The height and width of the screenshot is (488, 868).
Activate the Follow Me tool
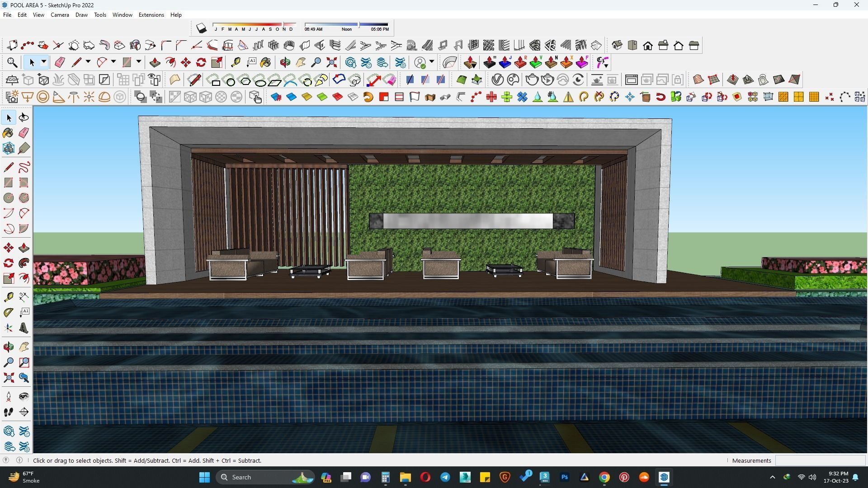click(24, 263)
